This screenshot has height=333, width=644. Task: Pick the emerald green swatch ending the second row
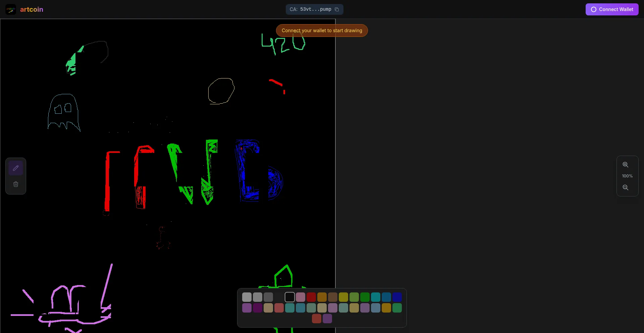pyautogui.click(x=397, y=308)
